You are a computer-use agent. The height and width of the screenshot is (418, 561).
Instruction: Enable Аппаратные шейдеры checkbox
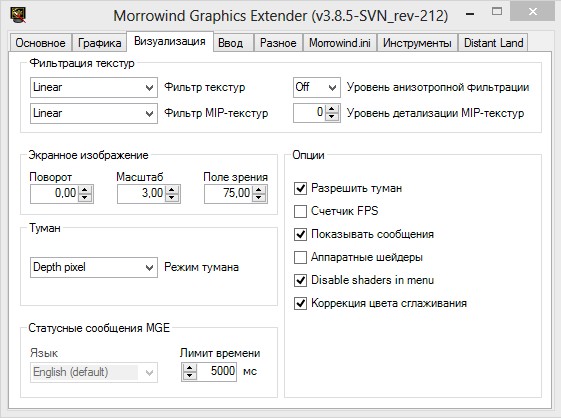point(300,257)
